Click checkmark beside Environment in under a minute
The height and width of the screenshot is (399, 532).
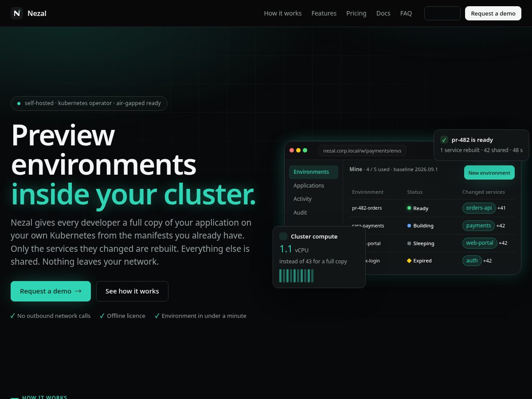[x=157, y=316]
